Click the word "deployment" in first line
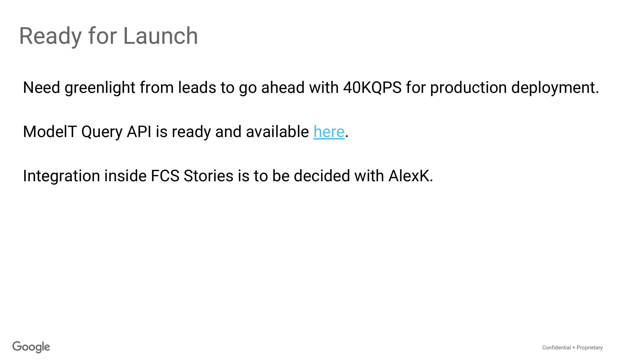Screen dimensions: 644x362 tap(553, 88)
